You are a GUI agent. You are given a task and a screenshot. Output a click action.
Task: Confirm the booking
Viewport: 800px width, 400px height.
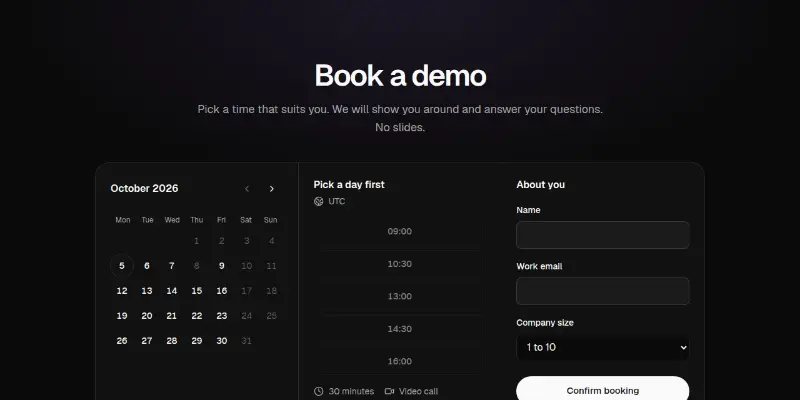click(x=603, y=390)
